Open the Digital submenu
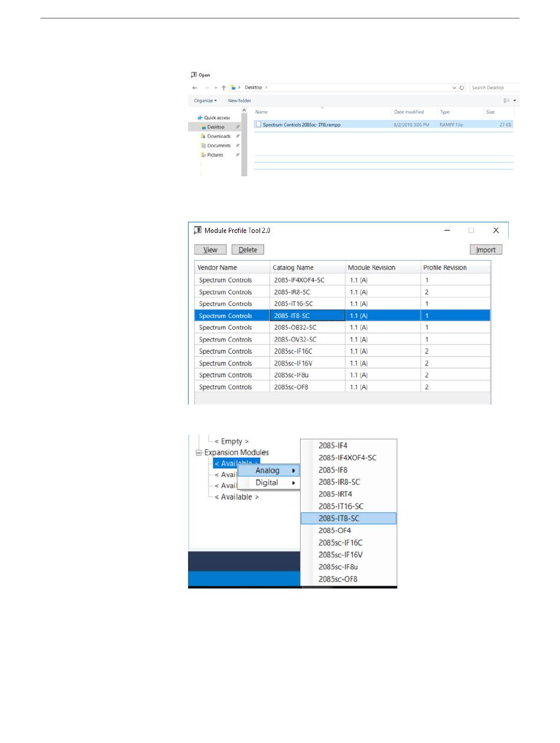 268,483
